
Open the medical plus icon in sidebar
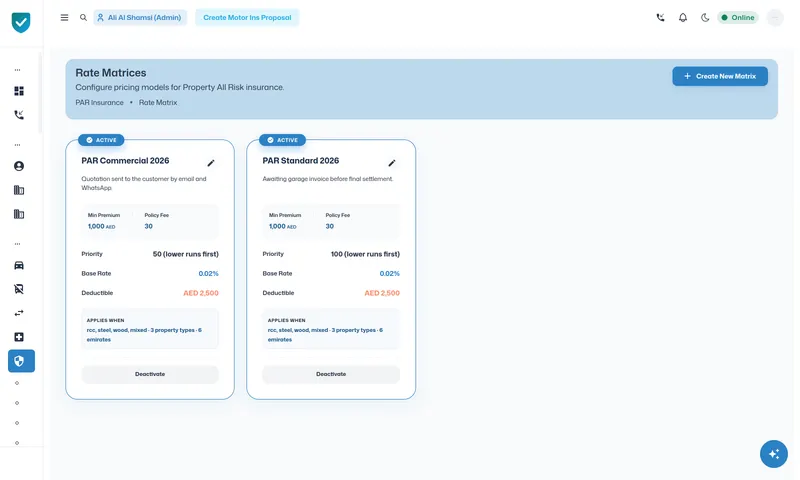[19, 337]
